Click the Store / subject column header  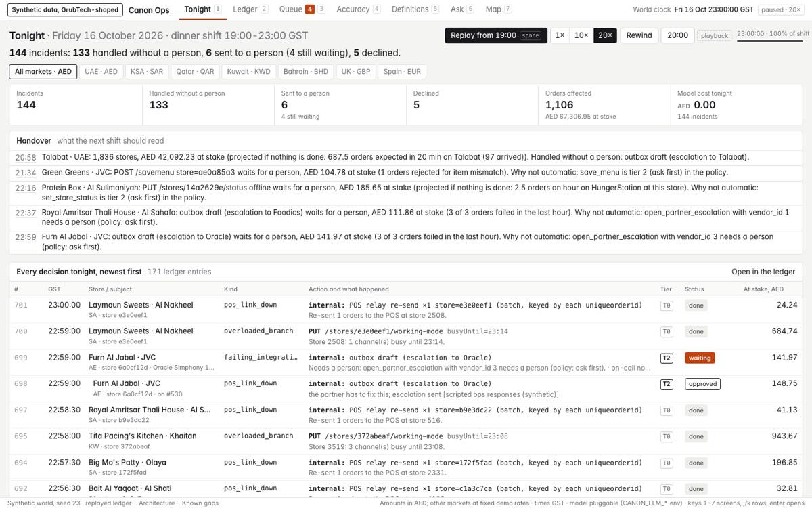coord(112,289)
